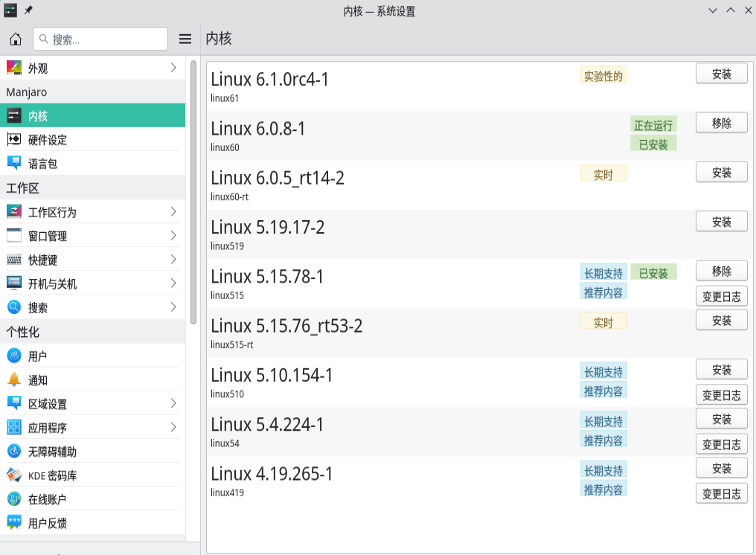Click the KDE 密码库 wallet icon
The height and width of the screenshot is (555, 756).
tap(14, 475)
